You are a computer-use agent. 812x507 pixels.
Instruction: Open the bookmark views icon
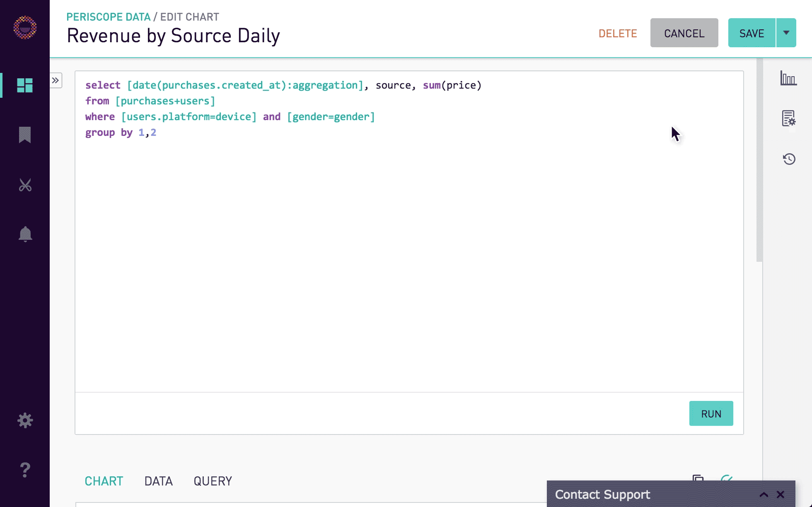25,135
